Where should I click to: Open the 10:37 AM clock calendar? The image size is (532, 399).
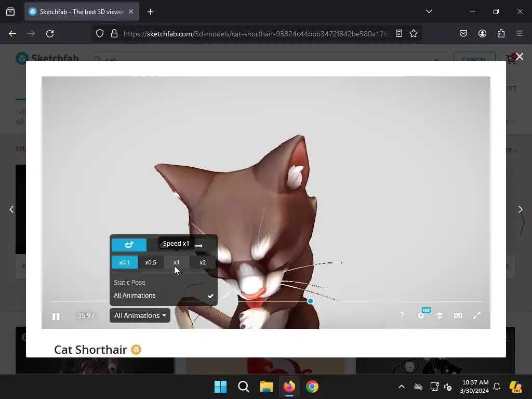click(474, 387)
